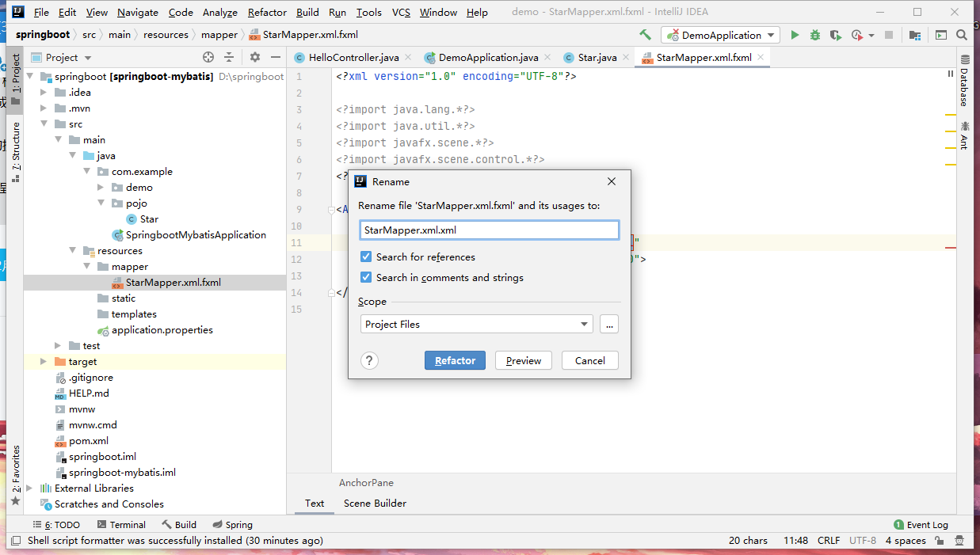Expand the target folder
Image resolution: width=980 pixels, height=555 pixels.
pos(44,361)
